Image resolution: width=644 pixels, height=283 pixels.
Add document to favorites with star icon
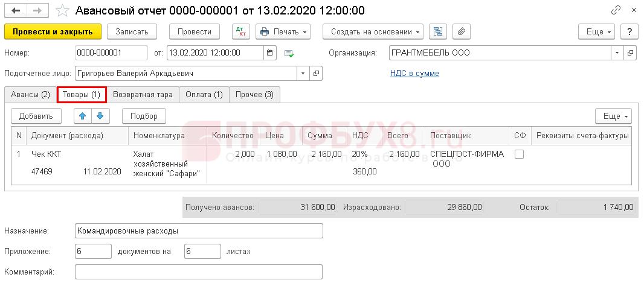click(x=62, y=10)
